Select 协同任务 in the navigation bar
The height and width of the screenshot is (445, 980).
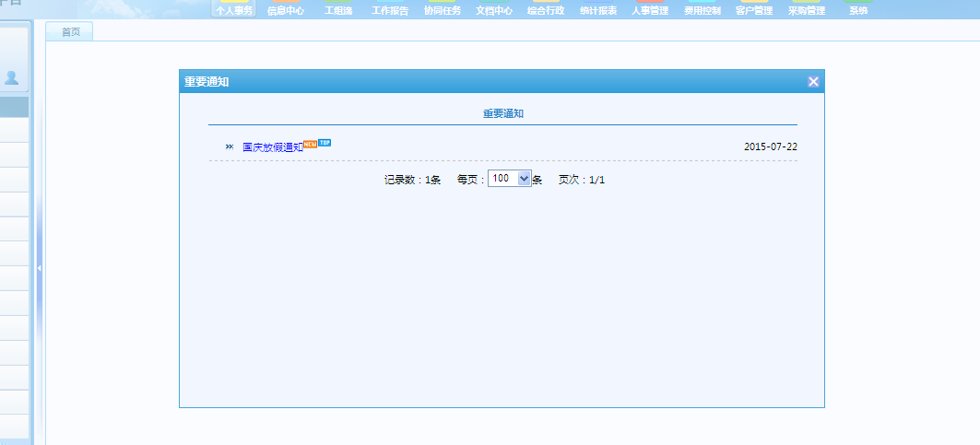click(443, 11)
